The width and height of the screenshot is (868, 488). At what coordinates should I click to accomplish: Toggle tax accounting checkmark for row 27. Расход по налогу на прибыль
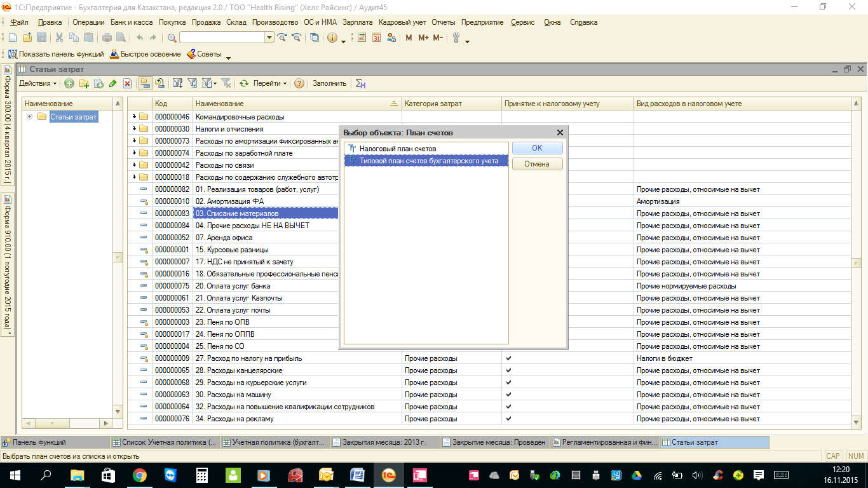(508, 358)
